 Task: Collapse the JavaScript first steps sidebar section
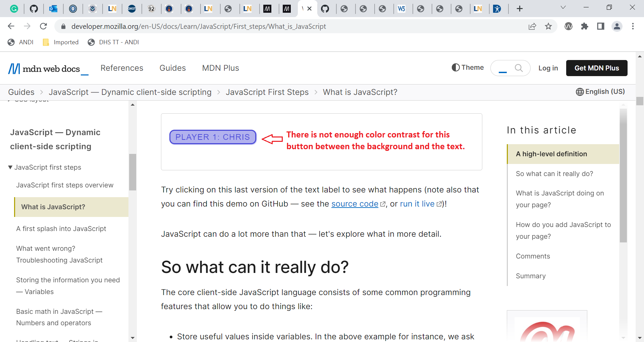[x=10, y=167]
